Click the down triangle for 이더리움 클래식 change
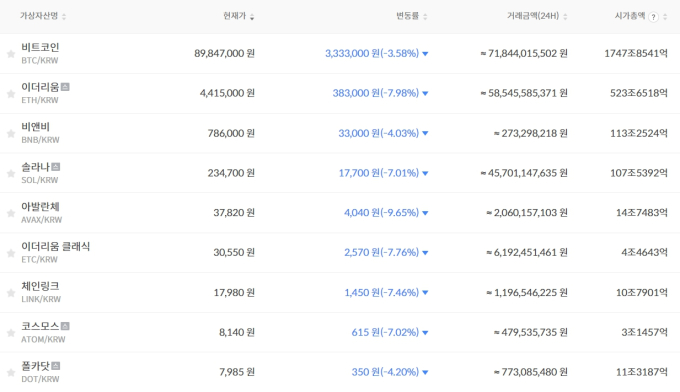Viewport: 680px width, 392px height. point(425,253)
